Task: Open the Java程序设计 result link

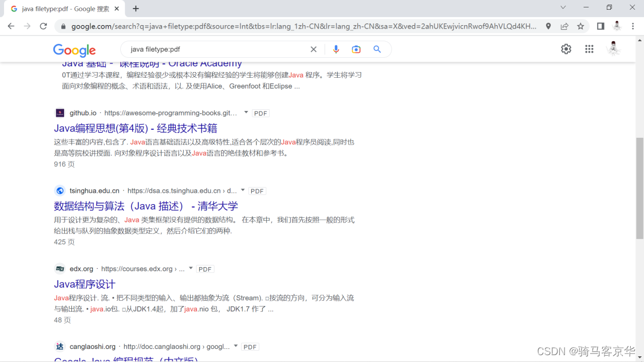Action: coord(85,284)
